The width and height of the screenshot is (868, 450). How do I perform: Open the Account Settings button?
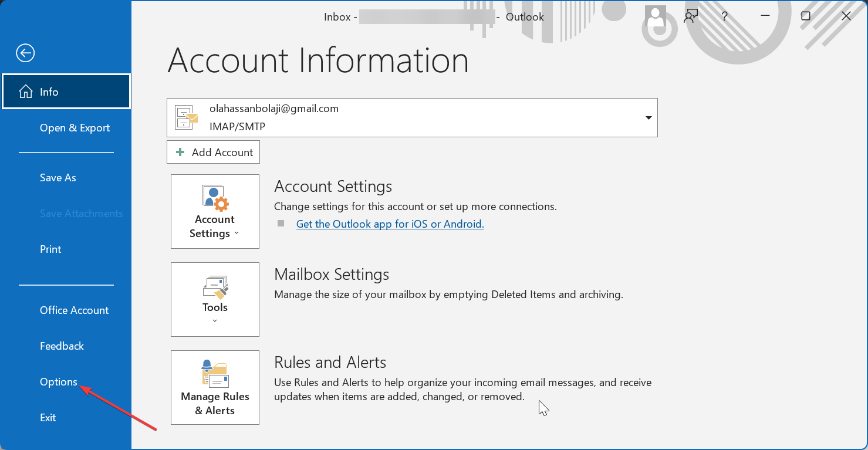(x=215, y=211)
